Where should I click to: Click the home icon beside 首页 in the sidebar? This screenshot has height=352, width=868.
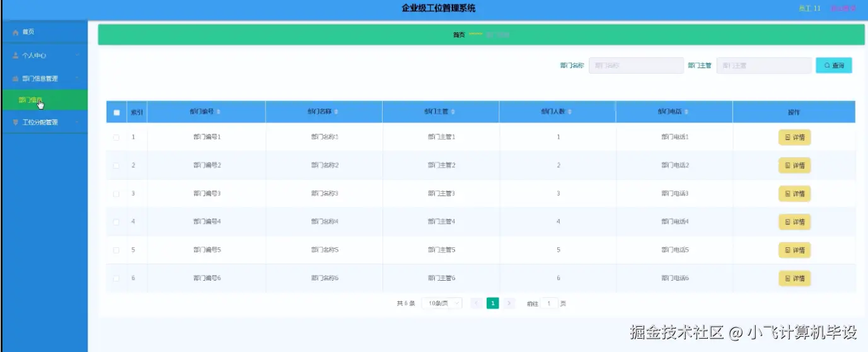[16, 32]
